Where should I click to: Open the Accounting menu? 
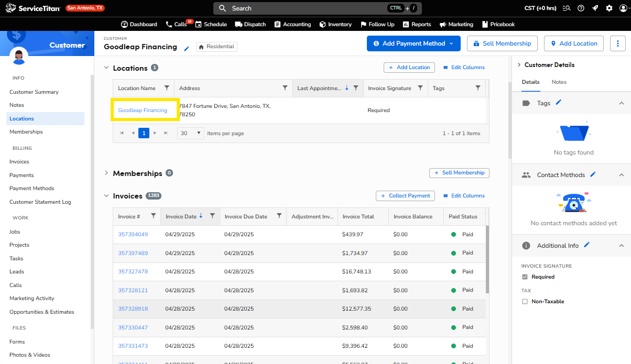click(x=293, y=24)
